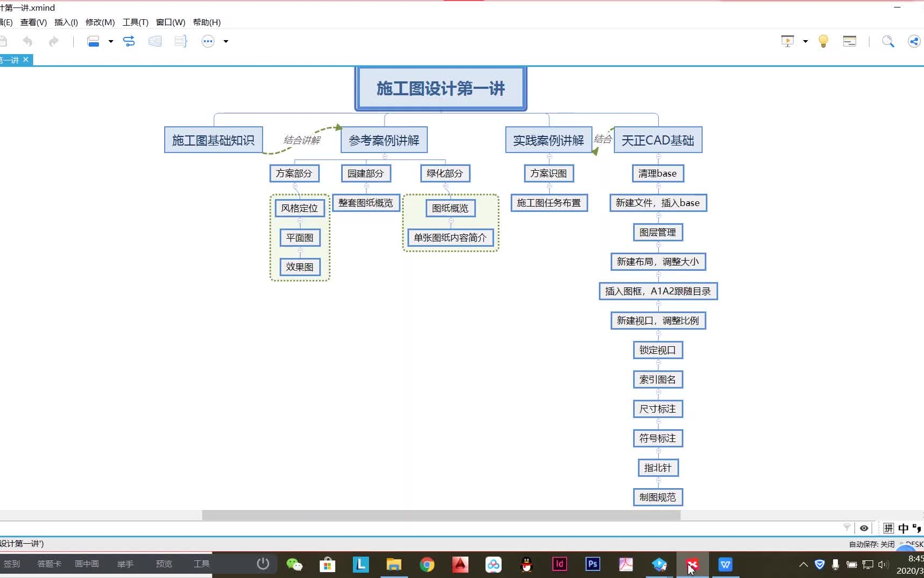Toggle the eye view icon in status bar
Image resolution: width=924 pixels, height=578 pixels.
[x=864, y=528]
